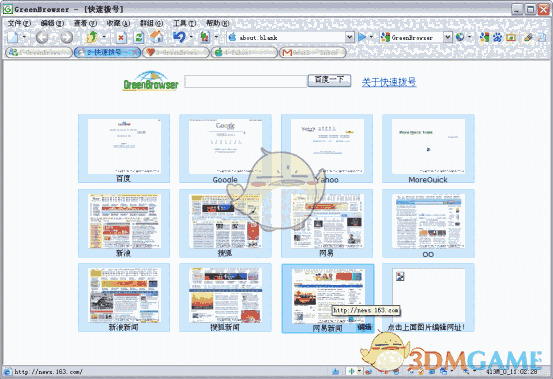The height and width of the screenshot is (379, 553).
Task: Expand the globe search dropdown arrow
Action: pyautogui.click(x=469, y=37)
